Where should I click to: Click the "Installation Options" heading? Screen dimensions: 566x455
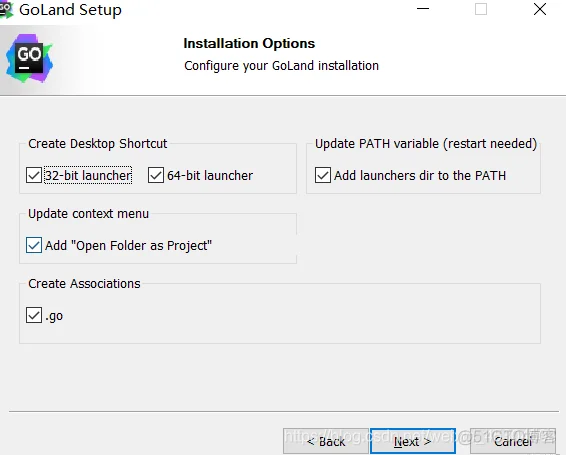click(249, 43)
